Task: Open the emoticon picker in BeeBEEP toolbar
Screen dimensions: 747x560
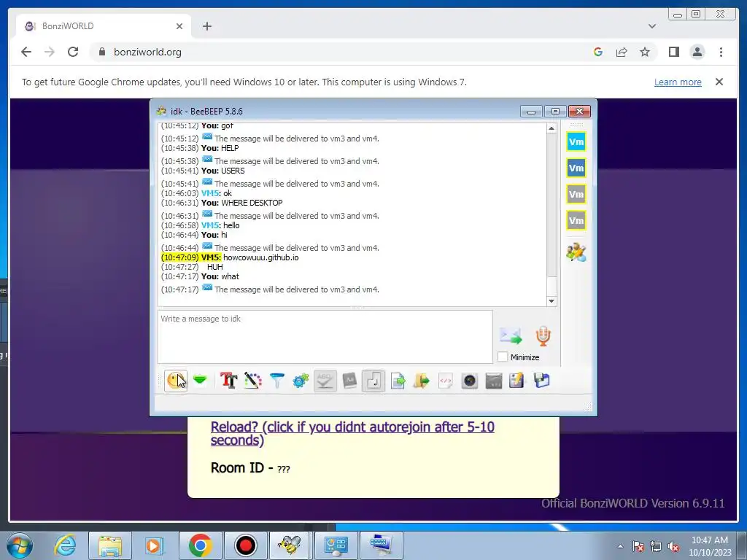Action: click(x=176, y=381)
